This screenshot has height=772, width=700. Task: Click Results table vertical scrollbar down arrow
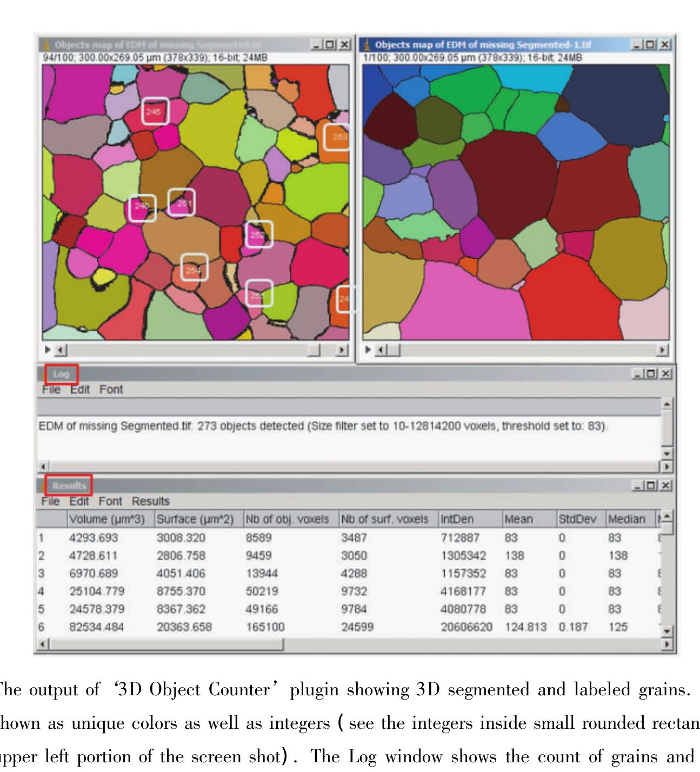click(x=668, y=631)
